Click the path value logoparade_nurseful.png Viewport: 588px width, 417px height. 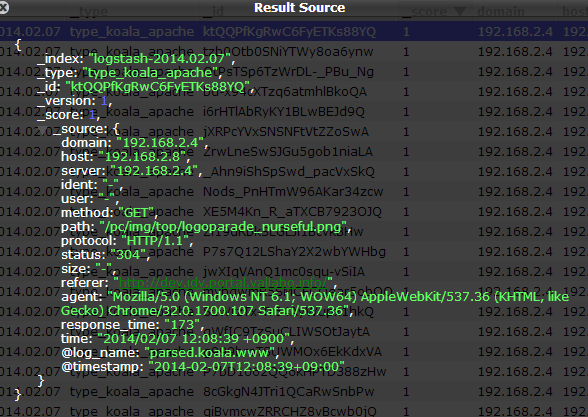tap(224, 226)
